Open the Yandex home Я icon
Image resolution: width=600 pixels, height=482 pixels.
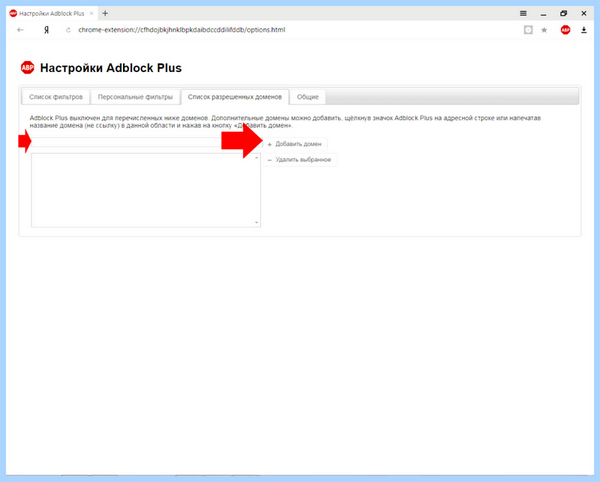click(46, 30)
